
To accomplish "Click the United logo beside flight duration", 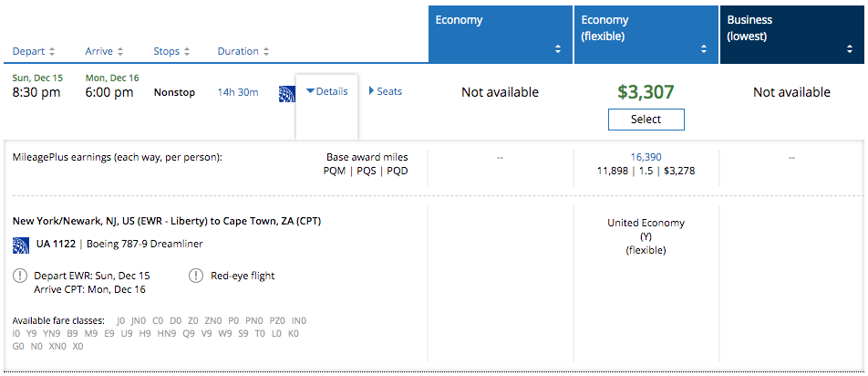I will click(x=285, y=92).
